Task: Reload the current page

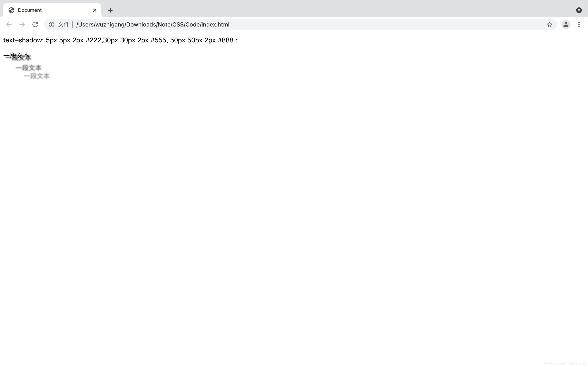Action: tap(35, 24)
